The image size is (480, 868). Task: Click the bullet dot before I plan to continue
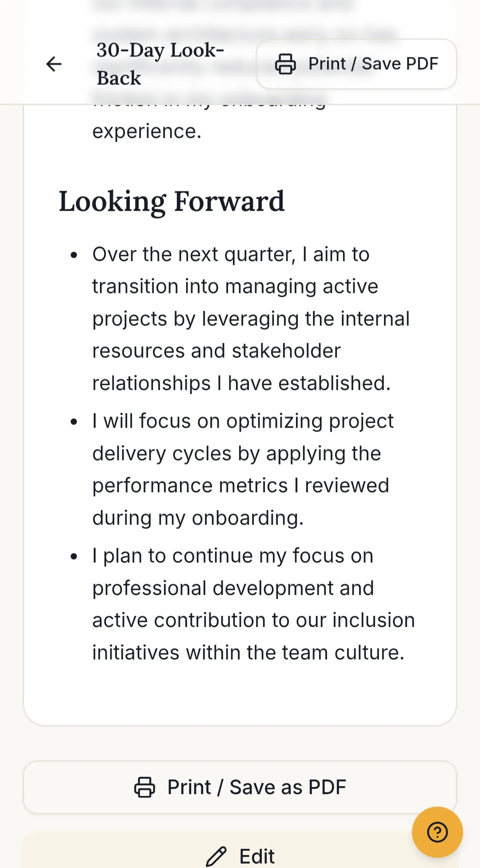(74, 556)
